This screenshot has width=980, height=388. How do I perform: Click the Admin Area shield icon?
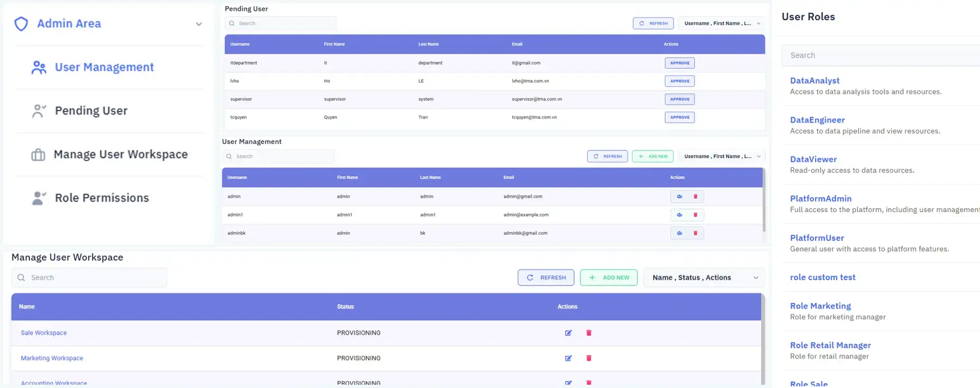21,24
